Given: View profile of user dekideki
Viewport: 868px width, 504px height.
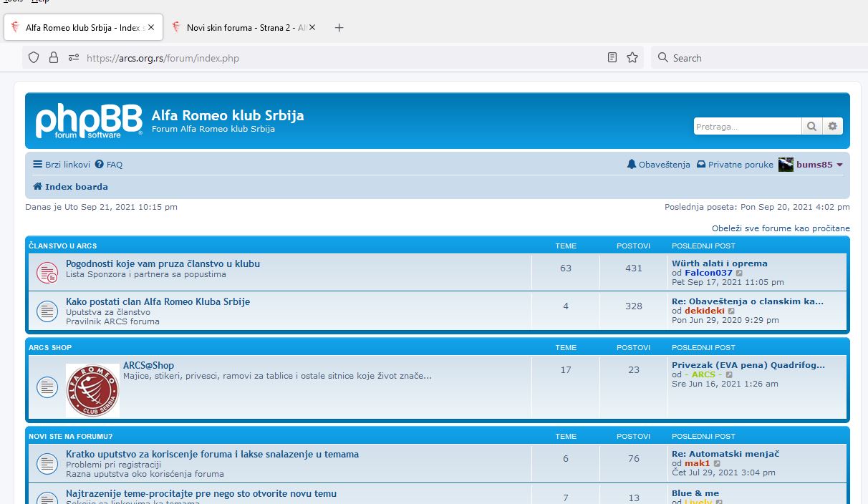Looking at the screenshot, I should (x=705, y=311).
